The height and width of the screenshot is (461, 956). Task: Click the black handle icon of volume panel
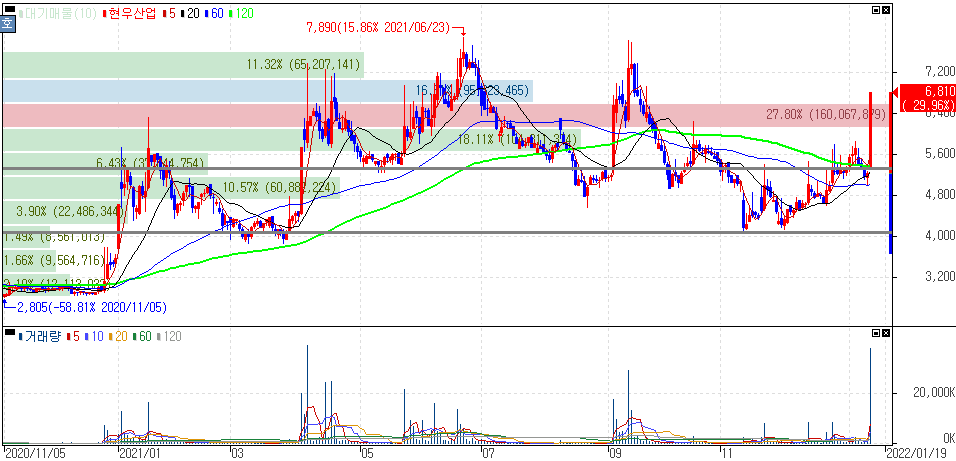click(9, 332)
